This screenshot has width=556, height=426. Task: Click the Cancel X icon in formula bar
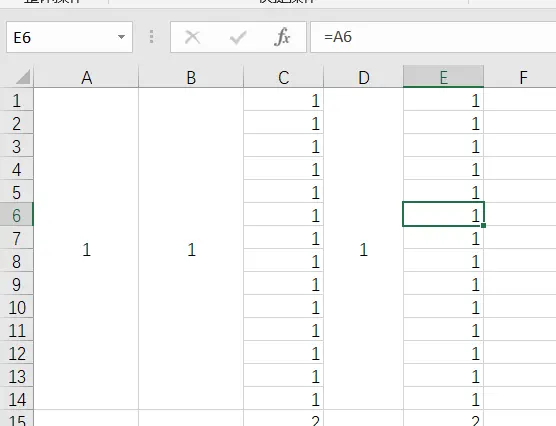(x=193, y=37)
